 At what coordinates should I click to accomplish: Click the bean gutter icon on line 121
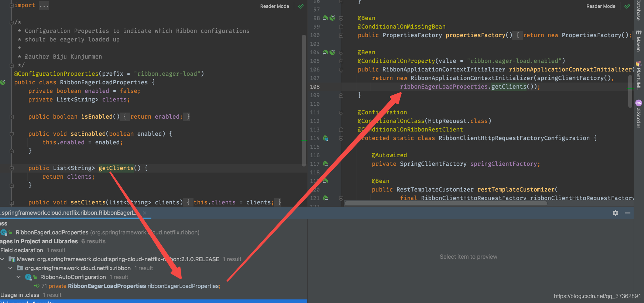[326, 198]
